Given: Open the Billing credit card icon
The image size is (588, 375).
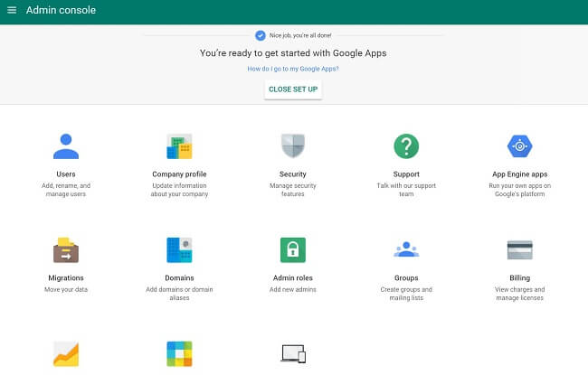Looking at the screenshot, I should click(x=520, y=250).
